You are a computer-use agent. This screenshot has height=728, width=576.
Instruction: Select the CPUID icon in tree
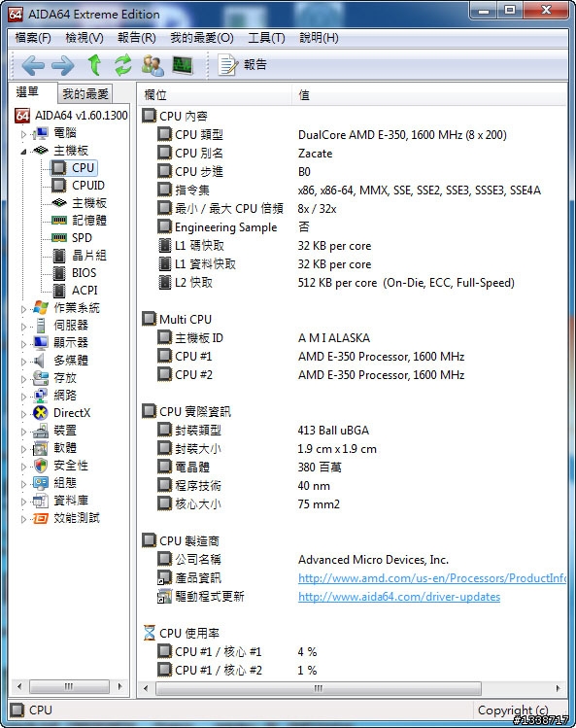click(58, 186)
